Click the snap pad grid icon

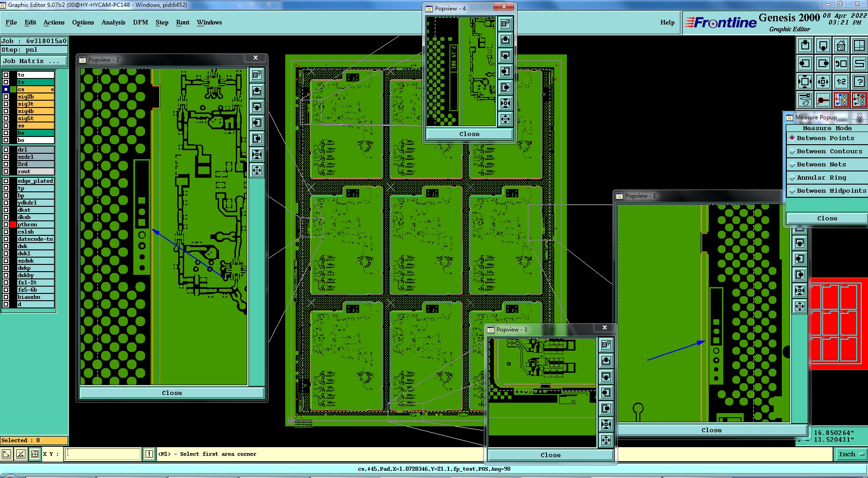tap(823, 100)
